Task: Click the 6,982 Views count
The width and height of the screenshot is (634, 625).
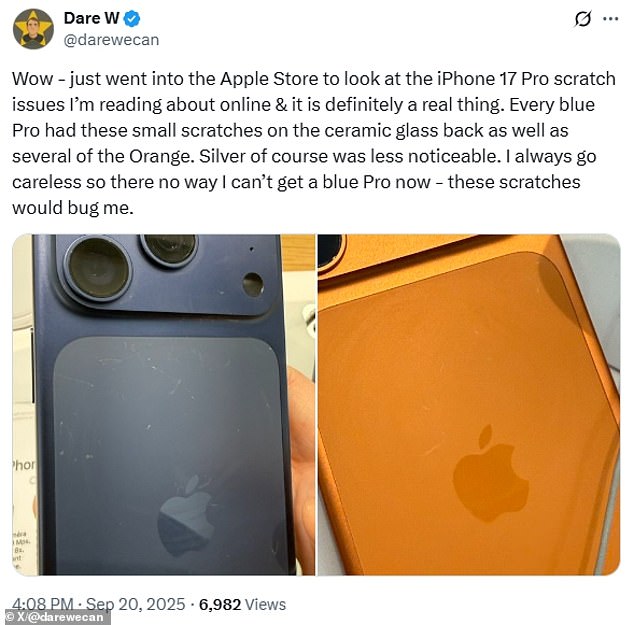Action: click(242, 604)
